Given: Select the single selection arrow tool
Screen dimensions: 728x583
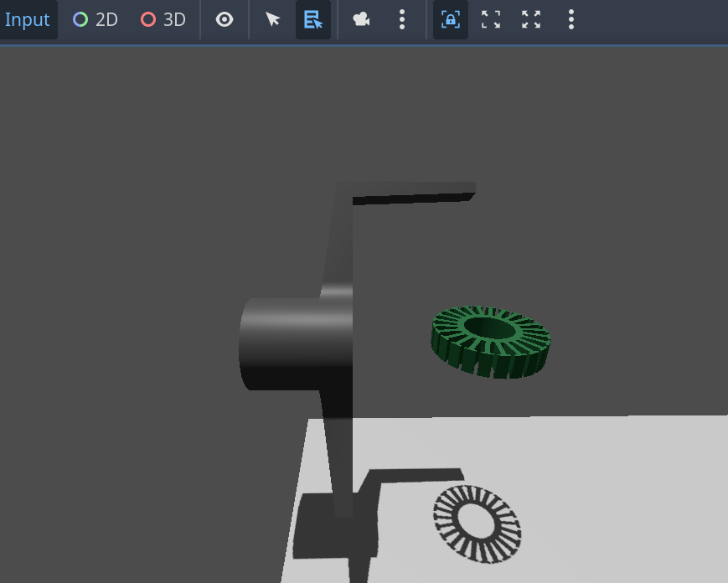Looking at the screenshot, I should [x=272, y=19].
